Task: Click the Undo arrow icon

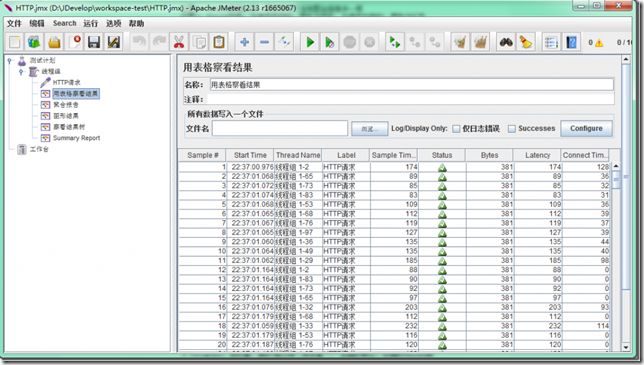Action: (139, 42)
